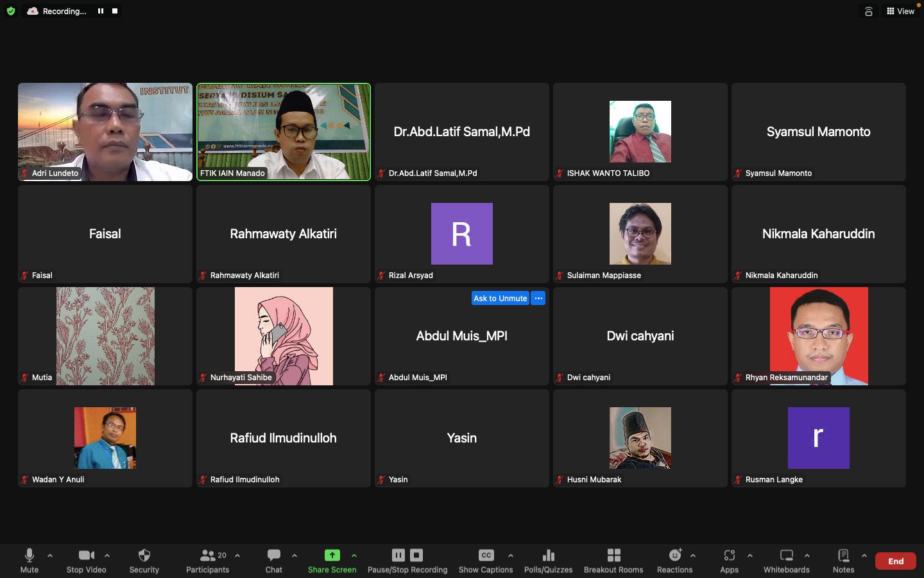Select Dr.Abd.Latif Samal,M.Pd participant tile
This screenshot has width=924, height=578.
(462, 132)
